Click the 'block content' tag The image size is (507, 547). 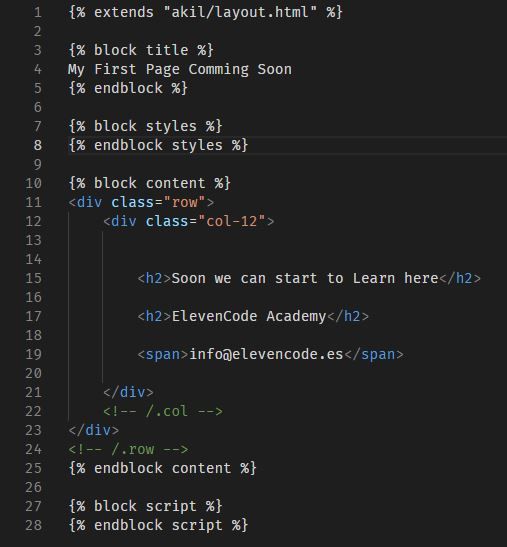[149, 183]
